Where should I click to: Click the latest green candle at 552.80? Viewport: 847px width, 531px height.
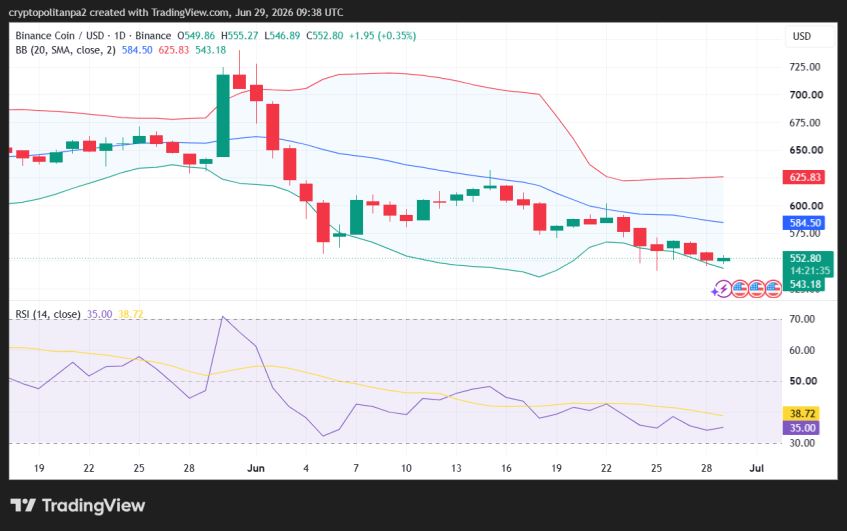723,259
